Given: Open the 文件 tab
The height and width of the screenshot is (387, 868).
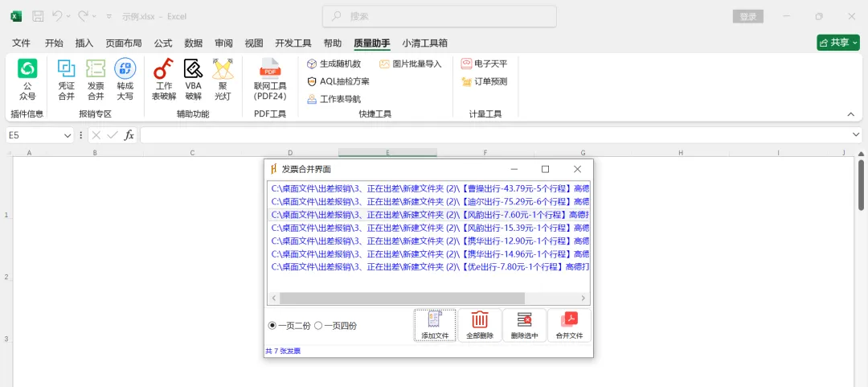Looking at the screenshot, I should click(21, 43).
